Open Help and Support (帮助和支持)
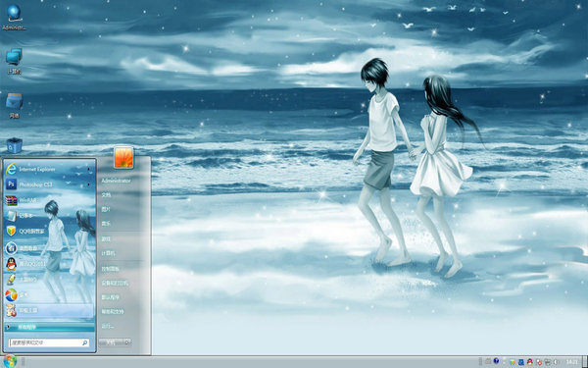The height and width of the screenshot is (368, 588). coord(113,312)
